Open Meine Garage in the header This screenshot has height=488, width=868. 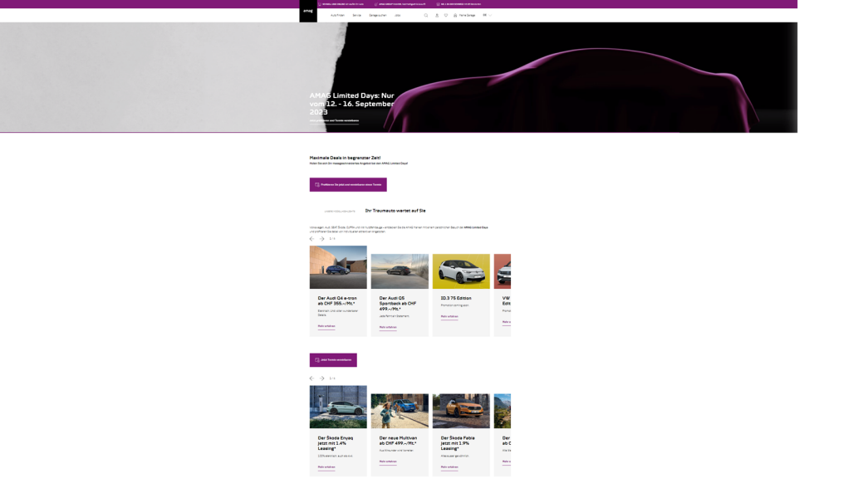[x=464, y=16]
